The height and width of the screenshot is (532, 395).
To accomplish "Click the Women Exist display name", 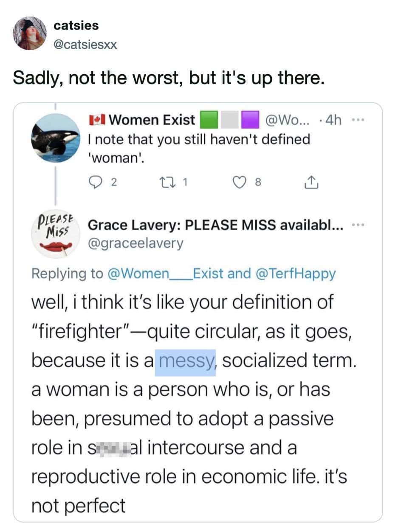I will (152, 120).
